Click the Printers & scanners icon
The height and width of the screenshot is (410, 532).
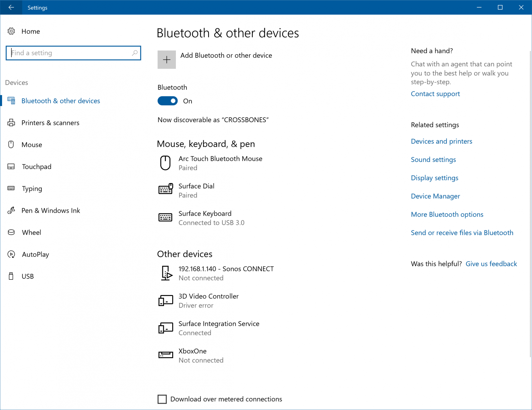coord(11,123)
